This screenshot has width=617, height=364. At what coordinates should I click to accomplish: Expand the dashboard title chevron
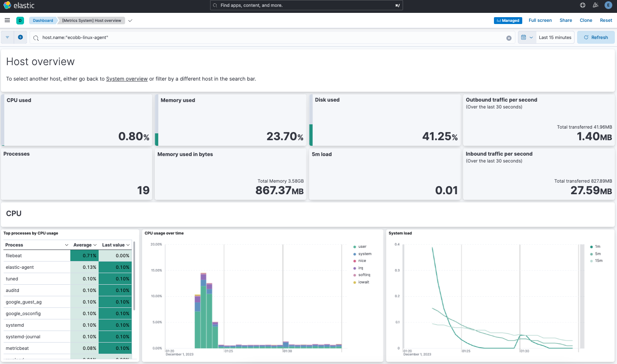pos(130,20)
